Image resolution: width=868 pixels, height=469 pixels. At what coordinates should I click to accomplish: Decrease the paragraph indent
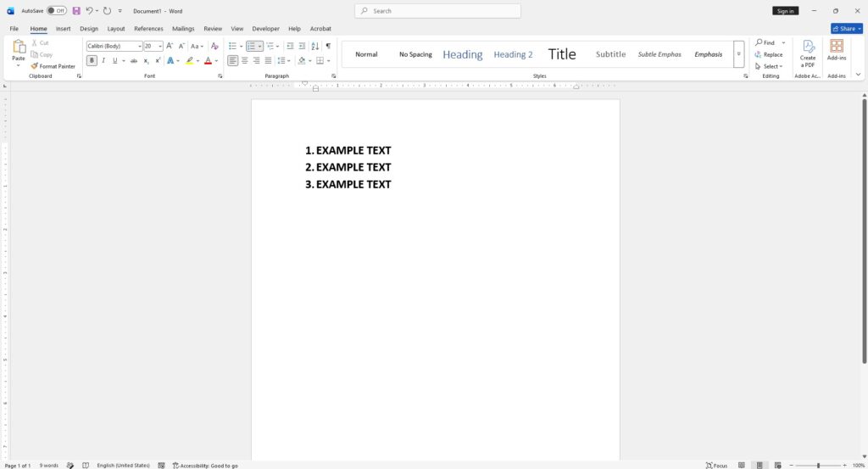click(290, 46)
